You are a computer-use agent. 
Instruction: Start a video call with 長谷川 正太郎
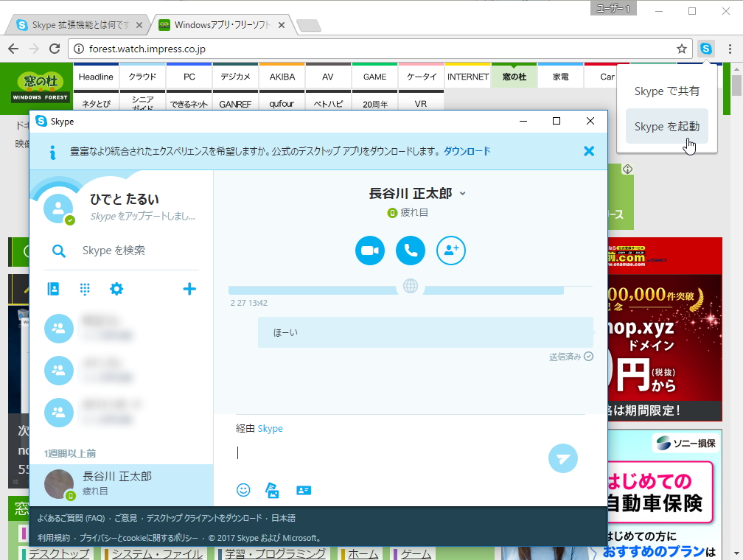click(369, 251)
